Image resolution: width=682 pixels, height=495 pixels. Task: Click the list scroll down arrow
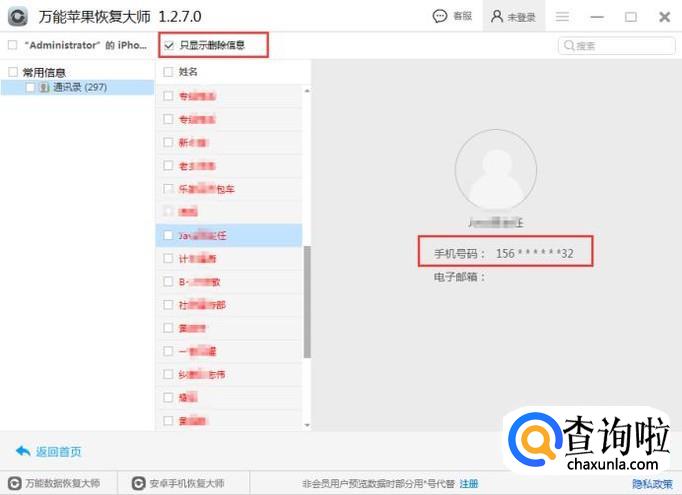click(x=307, y=425)
